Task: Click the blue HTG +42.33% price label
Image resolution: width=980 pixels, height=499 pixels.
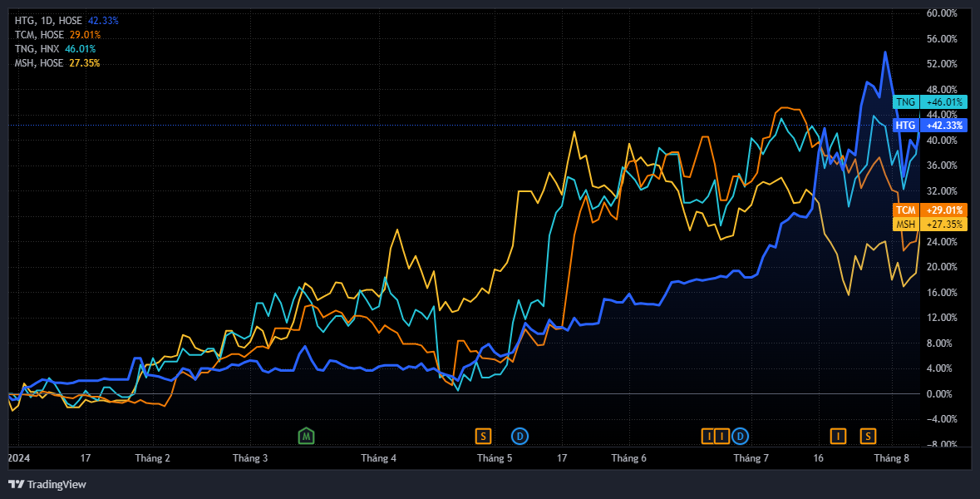Action: (928, 126)
